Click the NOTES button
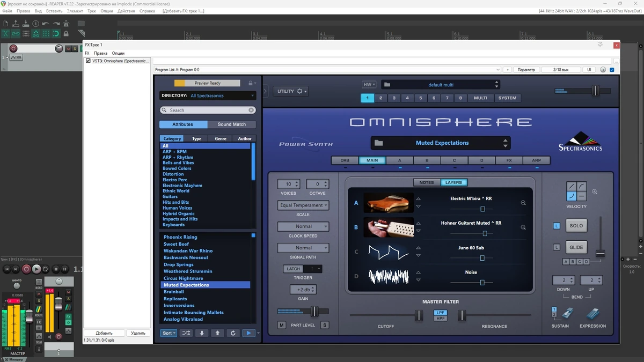 click(427, 182)
